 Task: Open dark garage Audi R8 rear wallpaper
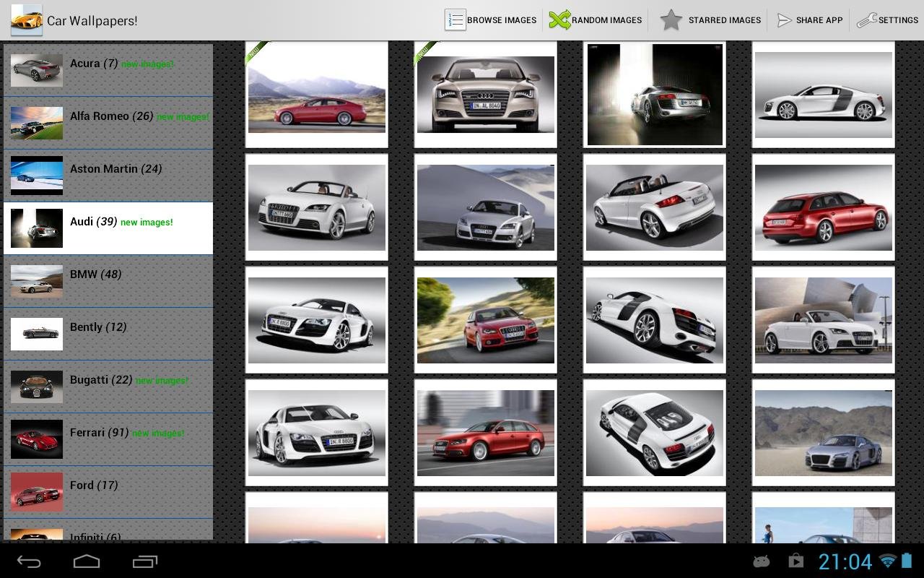(655, 95)
